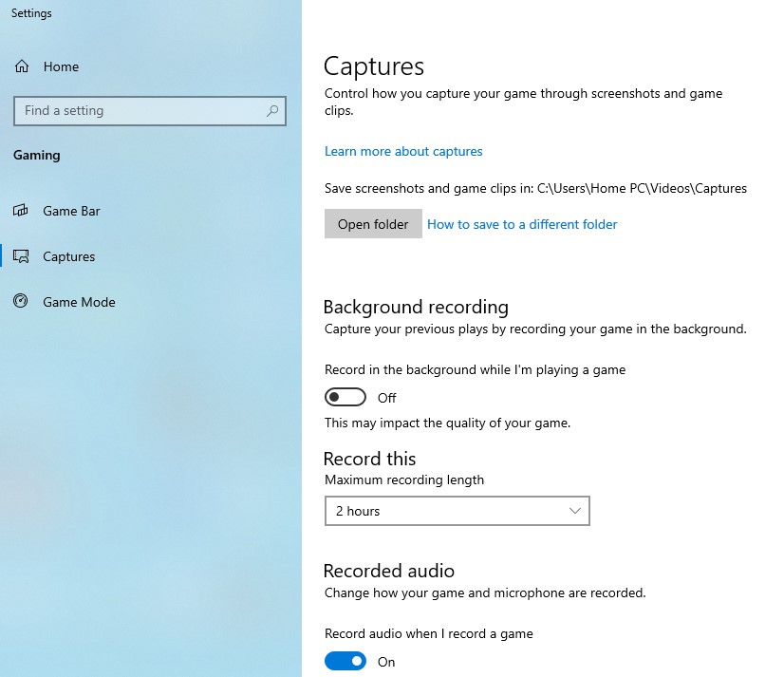The width and height of the screenshot is (784, 677).
Task: Click the Record this heading
Action: click(x=369, y=459)
